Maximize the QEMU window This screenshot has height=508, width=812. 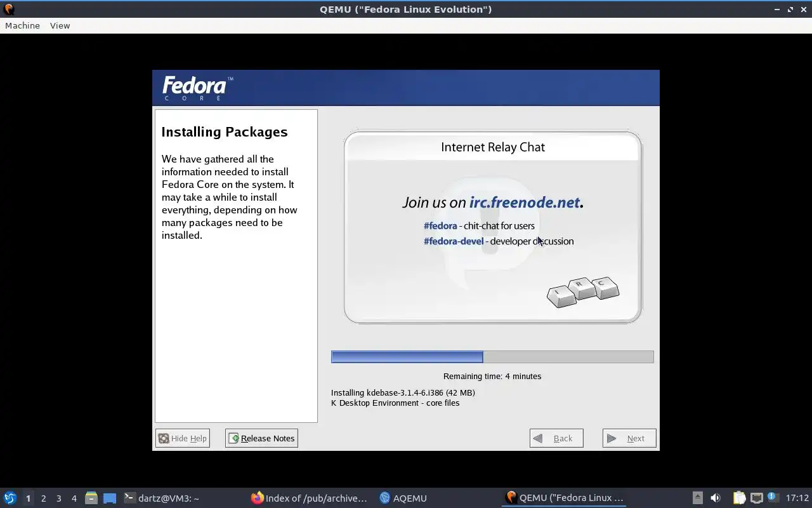click(x=790, y=10)
